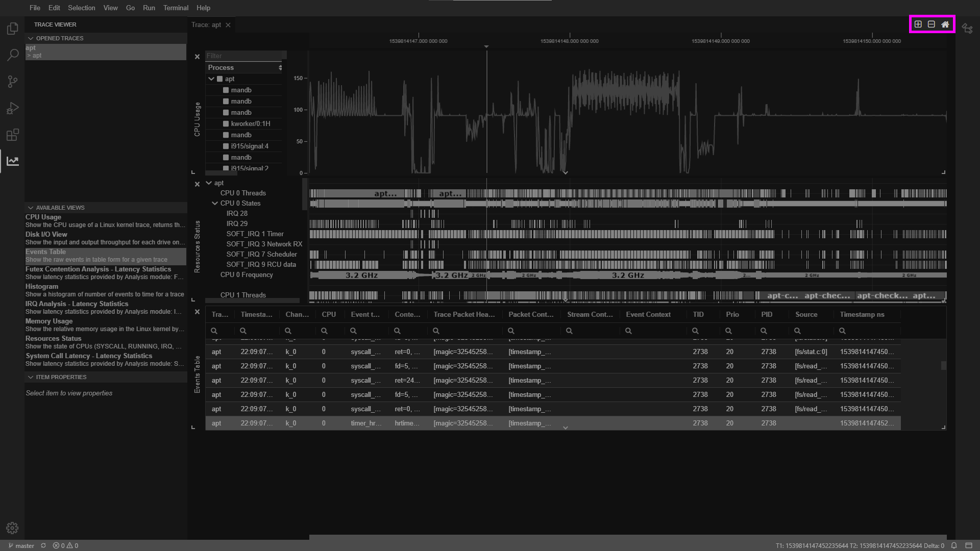Screen dimensions: 980x551
Task: Open the Extensions sidebar icon
Action: point(13,135)
